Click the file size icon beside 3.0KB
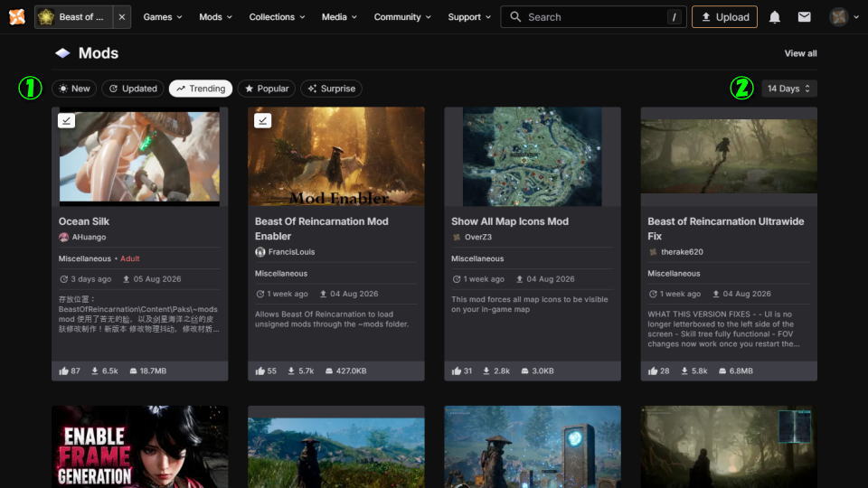The height and width of the screenshot is (488, 868). 524,371
